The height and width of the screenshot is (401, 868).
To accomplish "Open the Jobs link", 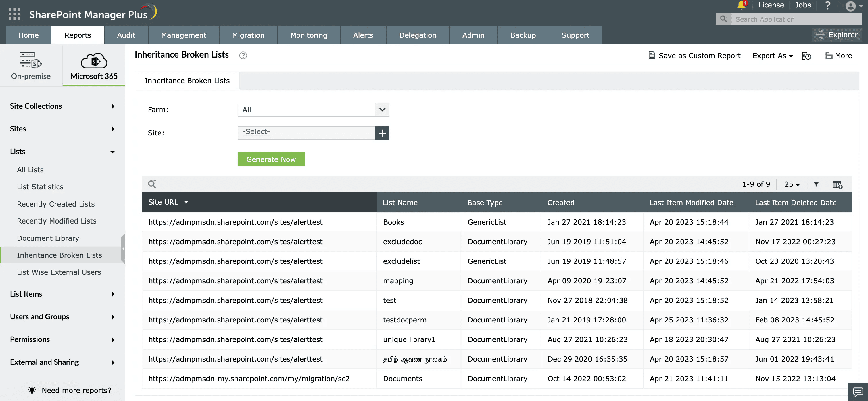I will point(803,5).
